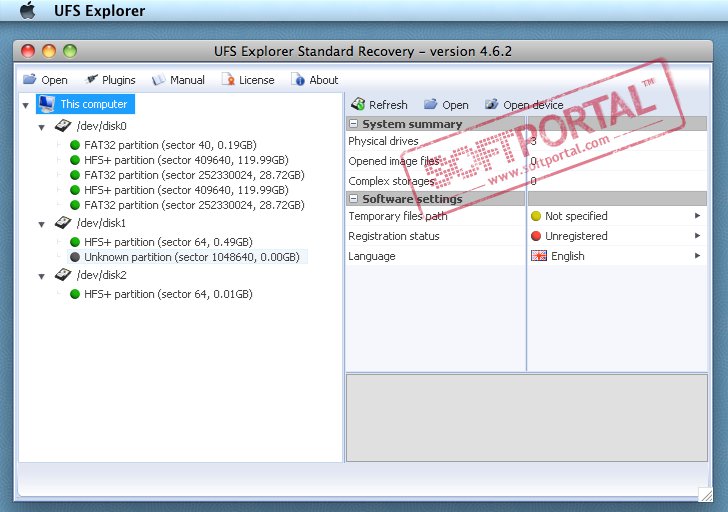Image resolution: width=728 pixels, height=512 pixels.
Task: Click the green zoom window button
Action: click(x=70, y=51)
